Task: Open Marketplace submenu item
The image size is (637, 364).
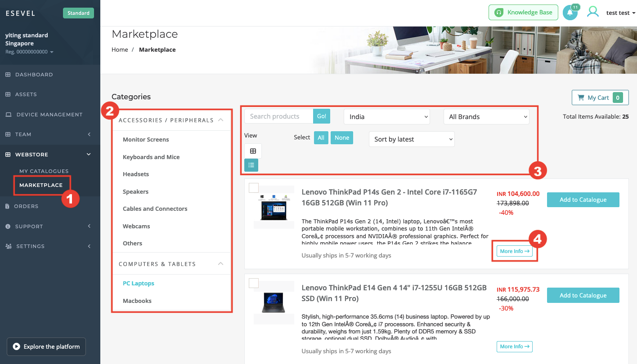Action: [x=41, y=185]
